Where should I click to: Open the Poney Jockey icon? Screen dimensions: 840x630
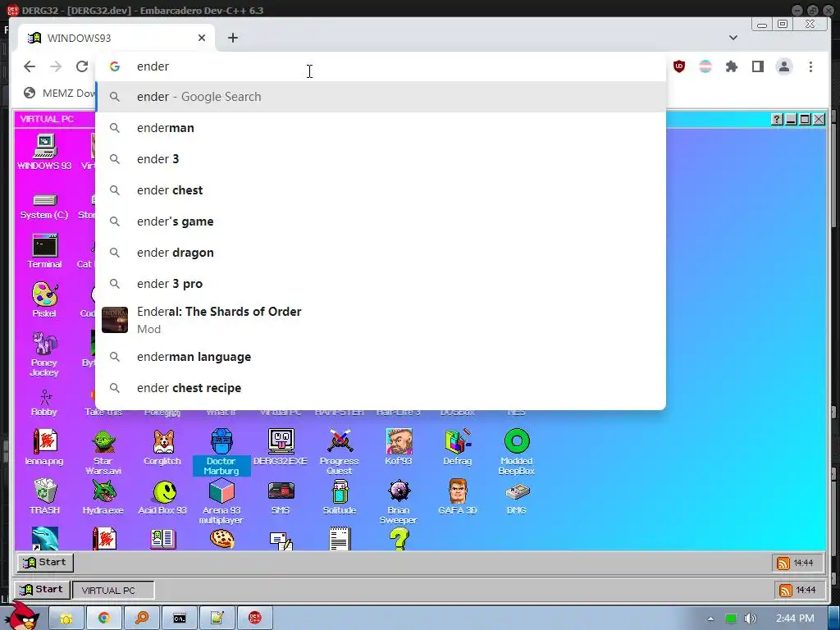[x=44, y=354]
